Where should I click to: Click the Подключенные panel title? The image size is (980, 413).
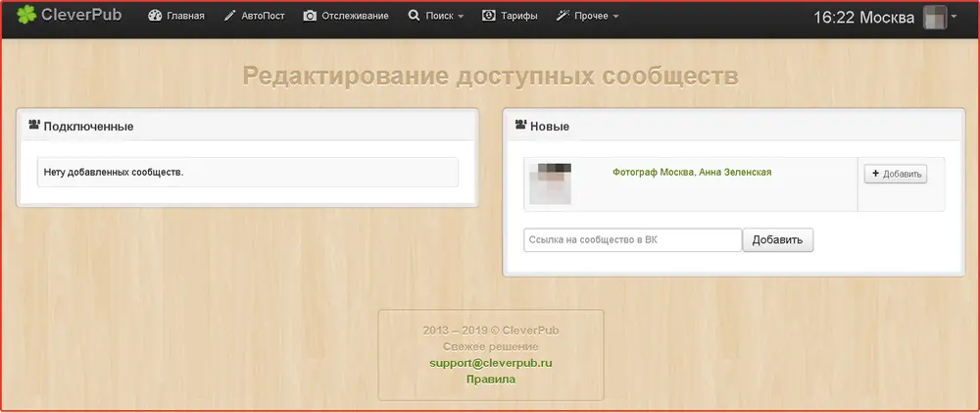(88, 127)
